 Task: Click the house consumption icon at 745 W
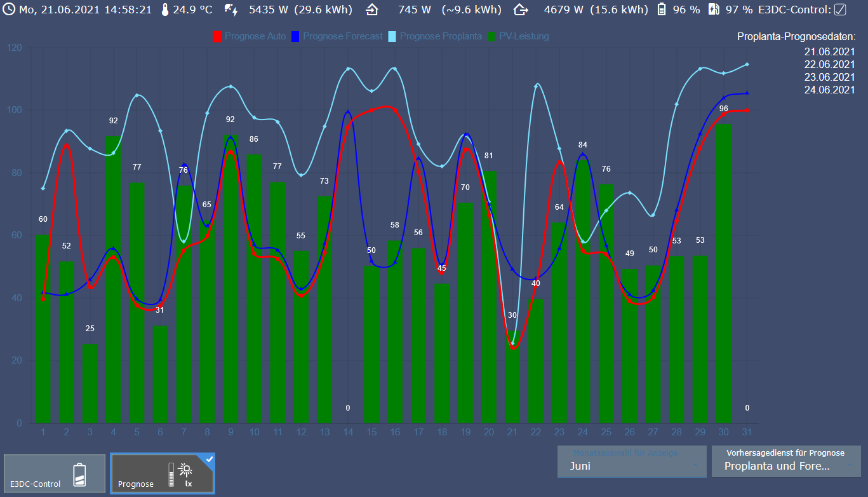pyautogui.click(x=372, y=10)
